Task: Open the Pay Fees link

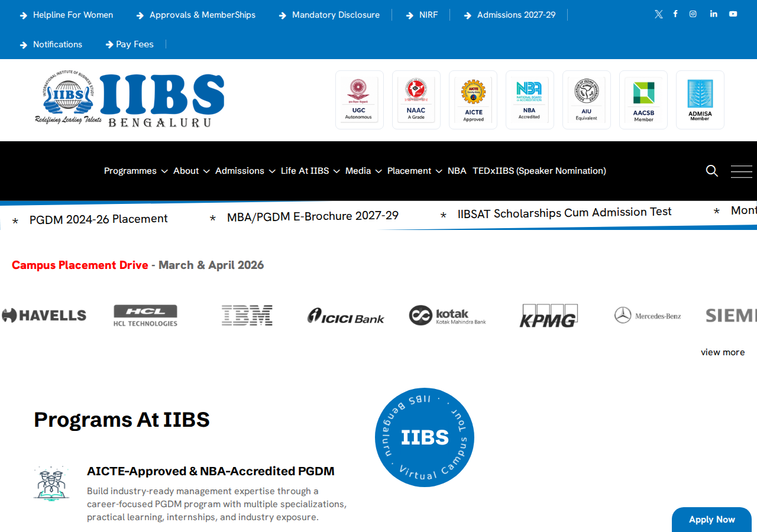Action: coord(130,44)
